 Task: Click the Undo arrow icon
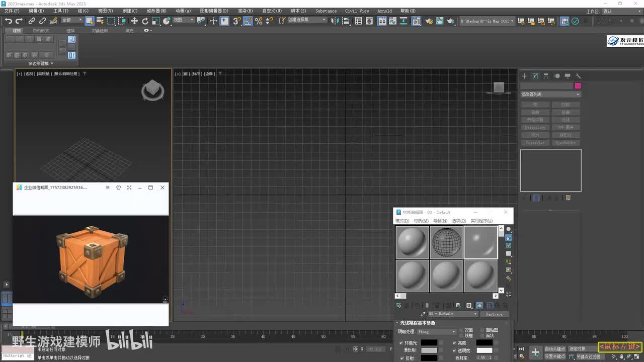click(x=8, y=21)
